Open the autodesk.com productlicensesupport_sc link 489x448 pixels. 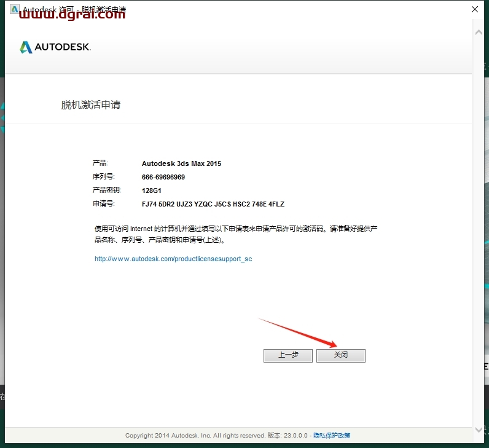click(173, 259)
